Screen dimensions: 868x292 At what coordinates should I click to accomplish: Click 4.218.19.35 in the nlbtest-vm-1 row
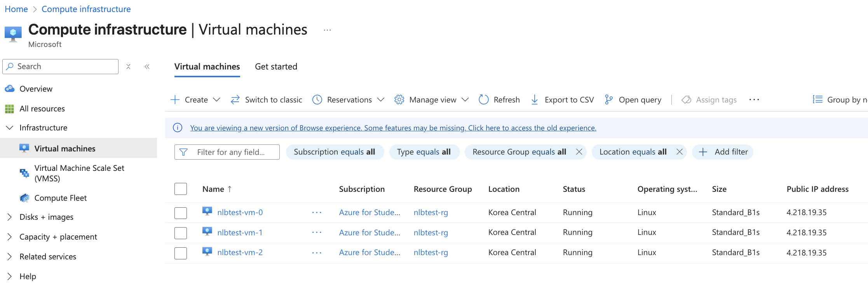coord(807,233)
